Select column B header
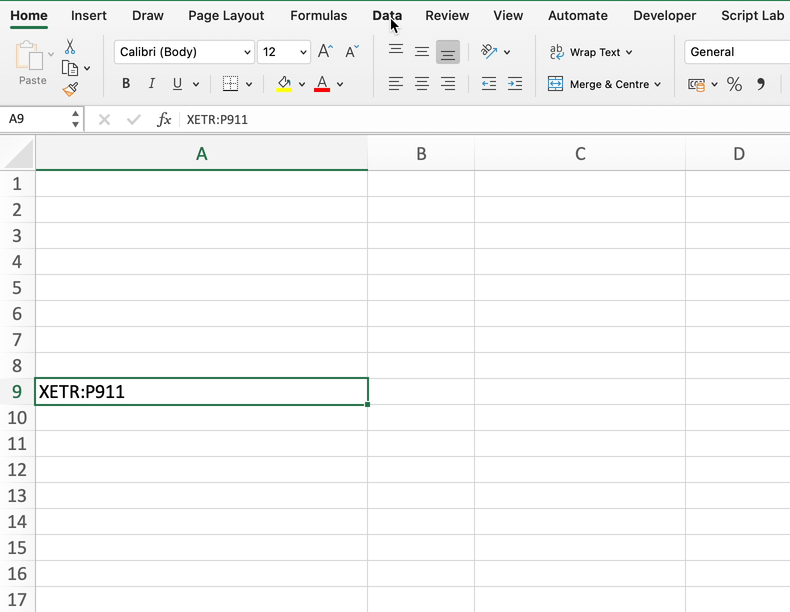Screen dimensions: 790x612 [x=421, y=154]
